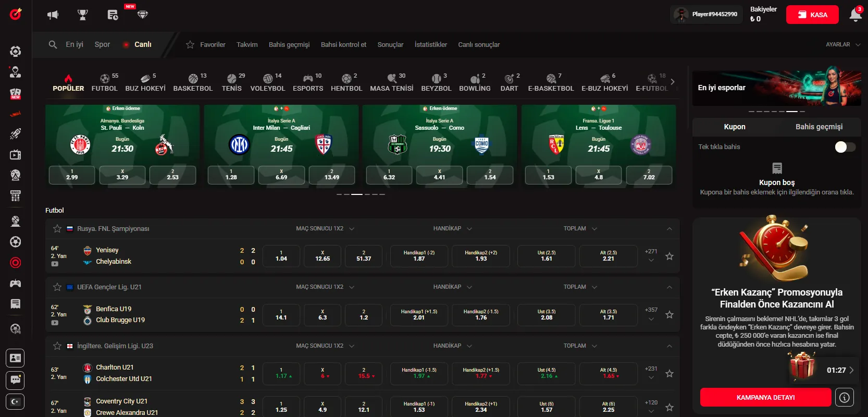The height and width of the screenshot is (417, 868).
Task: Select the Tenis sport category
Action: (x=232, y=83)
